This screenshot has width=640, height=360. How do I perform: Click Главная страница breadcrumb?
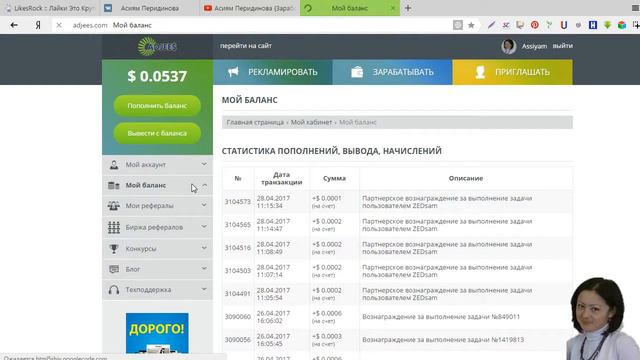pos(255,122)
